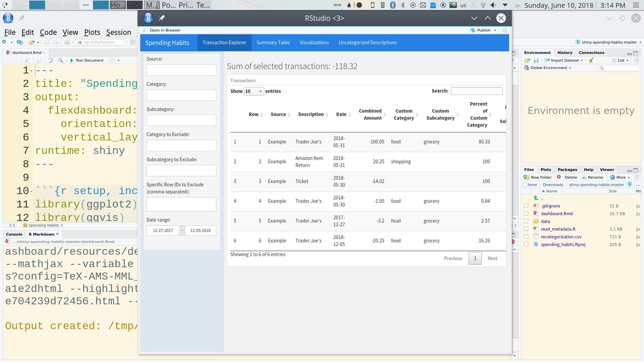Viewport: 644px width, 362px height.
Task: Open the More dropdown in Files pane
Action: (620, 177)
